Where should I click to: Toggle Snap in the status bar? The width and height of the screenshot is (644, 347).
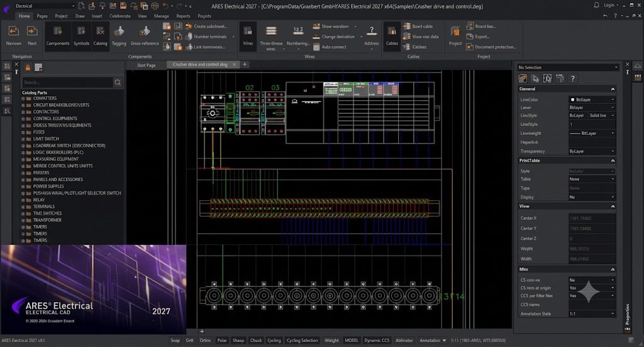click(175, 341)
